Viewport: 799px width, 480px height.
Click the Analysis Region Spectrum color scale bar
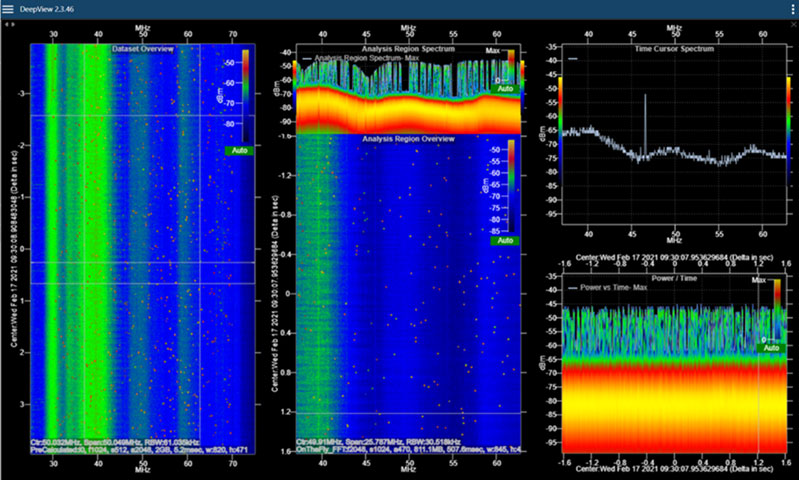click(511, 64)
